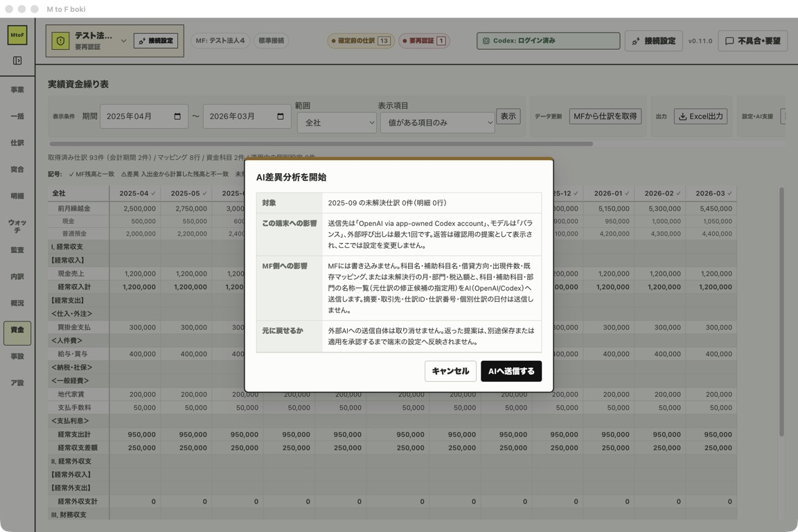This screenshot has width=798, height=532.
Task: Go to the 監査 sidebar section
Action: 17,250
